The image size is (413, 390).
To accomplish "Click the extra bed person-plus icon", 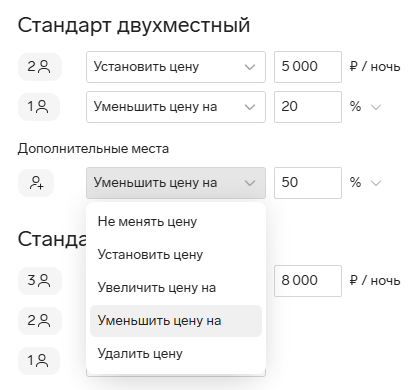I will click(36, 183).
